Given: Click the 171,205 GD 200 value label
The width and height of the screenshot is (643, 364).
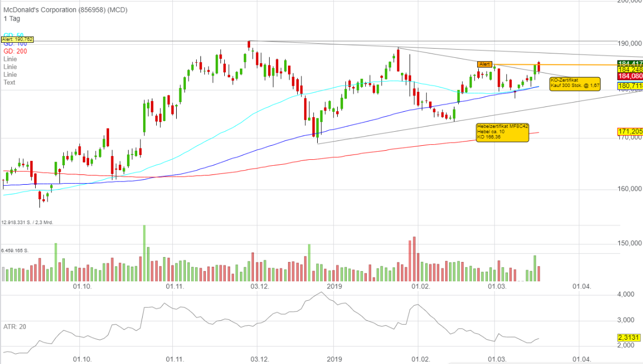Looking at the screenshot, I should point(629,131).
